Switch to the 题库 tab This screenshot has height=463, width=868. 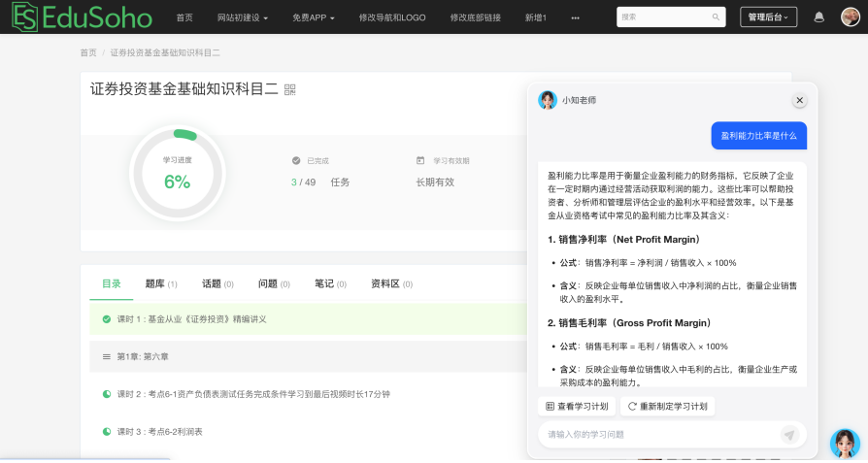point(161,283)
